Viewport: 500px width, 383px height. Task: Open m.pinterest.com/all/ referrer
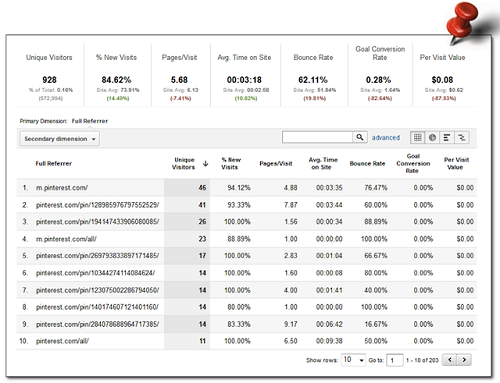(66, 239)
